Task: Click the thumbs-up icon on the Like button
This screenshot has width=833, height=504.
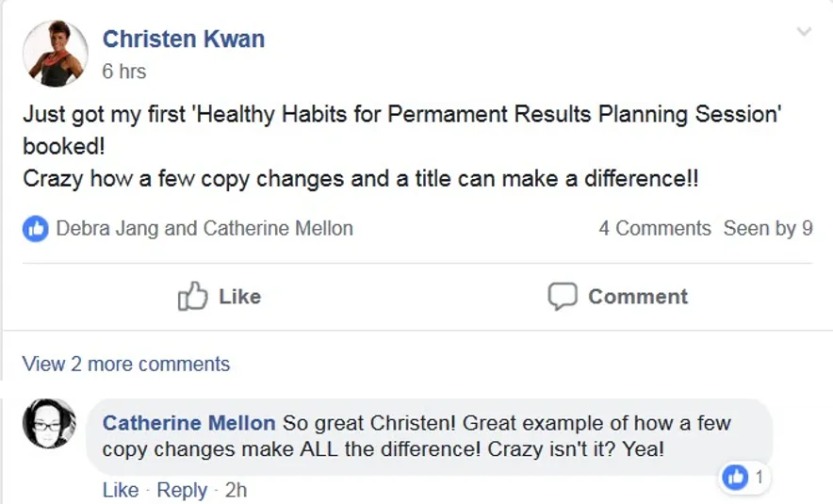Action: coord(192,296)
